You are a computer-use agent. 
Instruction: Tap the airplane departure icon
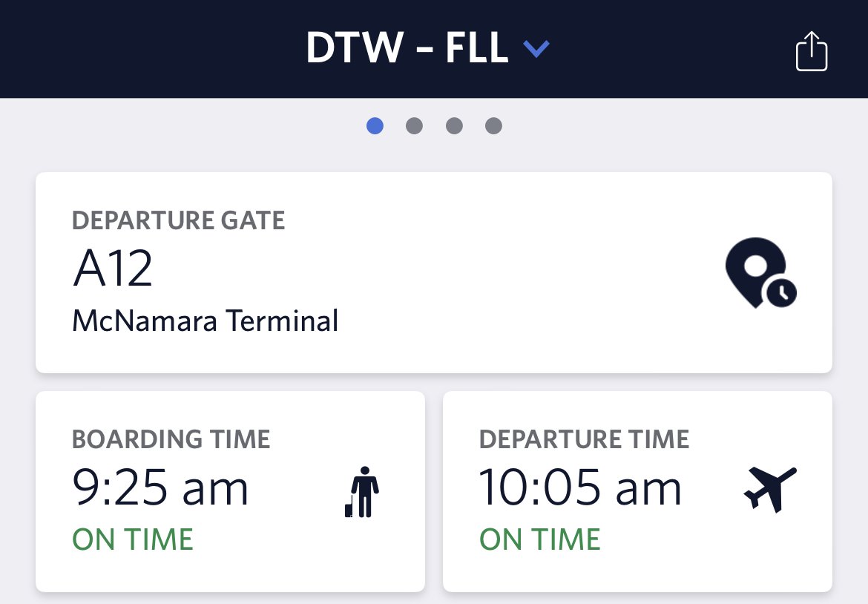tap(770, 490)
